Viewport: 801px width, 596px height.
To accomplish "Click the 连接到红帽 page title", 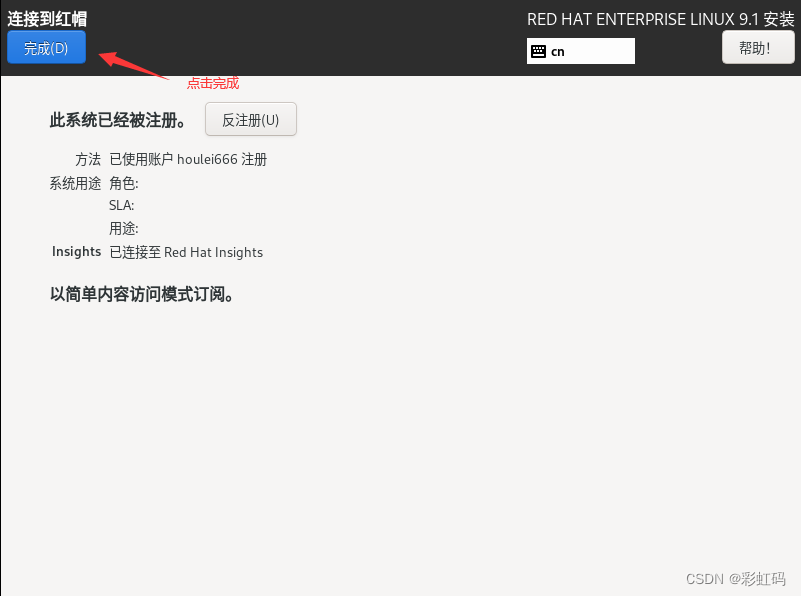I will [47, 19].
